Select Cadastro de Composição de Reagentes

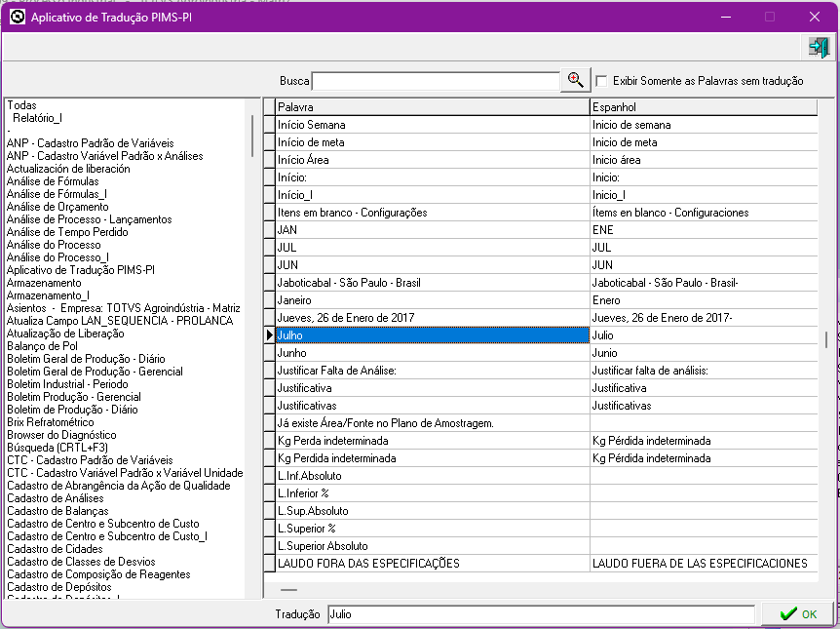tap(98, 574)
